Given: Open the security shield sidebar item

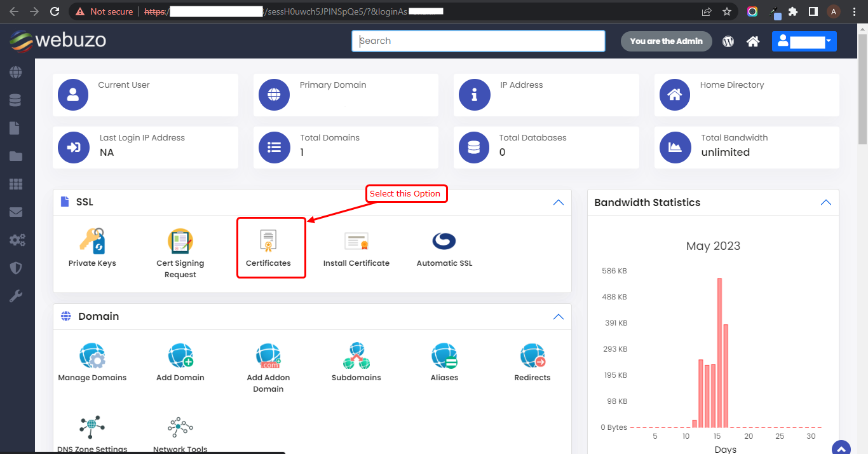Looking at the screenshot, I should [16, 268].
